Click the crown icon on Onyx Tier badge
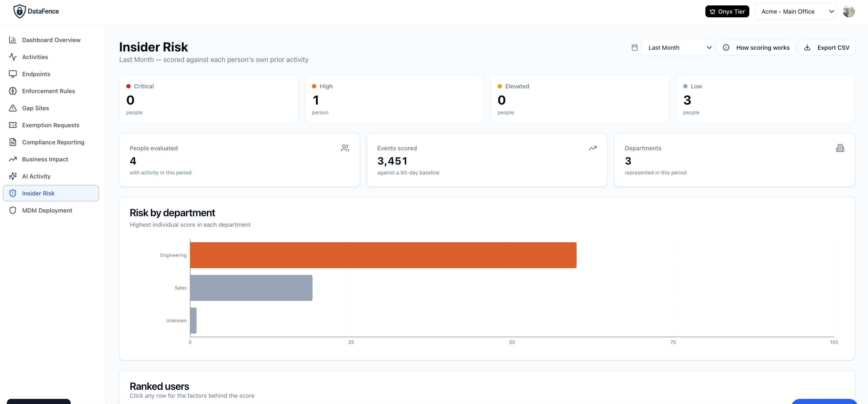Viewport: 868px width, 404px height. click(x=712, y=11)
